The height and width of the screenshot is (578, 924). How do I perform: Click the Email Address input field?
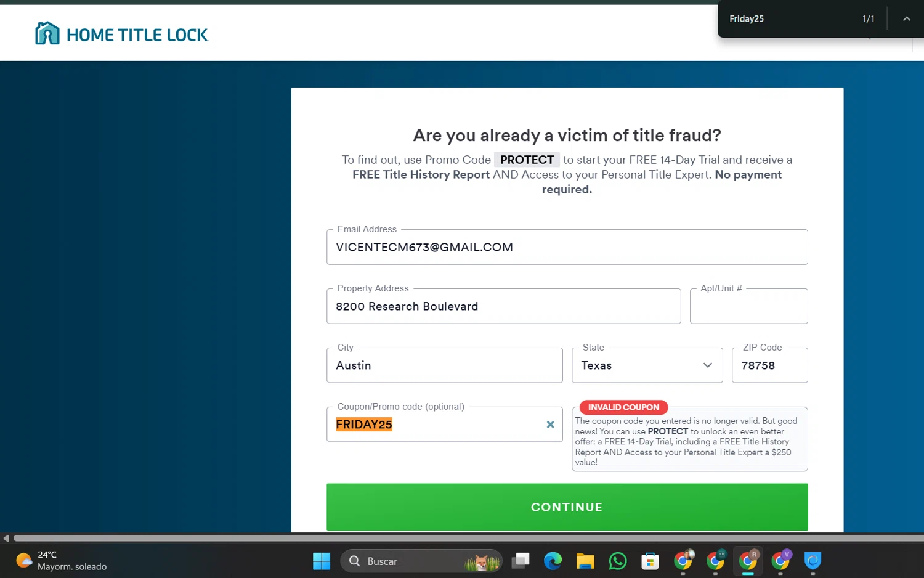[567, 247]
